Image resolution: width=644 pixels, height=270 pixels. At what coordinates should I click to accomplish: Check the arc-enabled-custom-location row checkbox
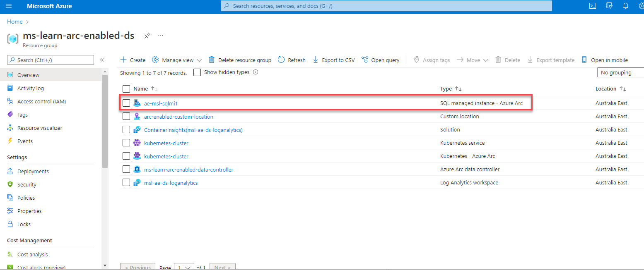[x=126, y=116]
